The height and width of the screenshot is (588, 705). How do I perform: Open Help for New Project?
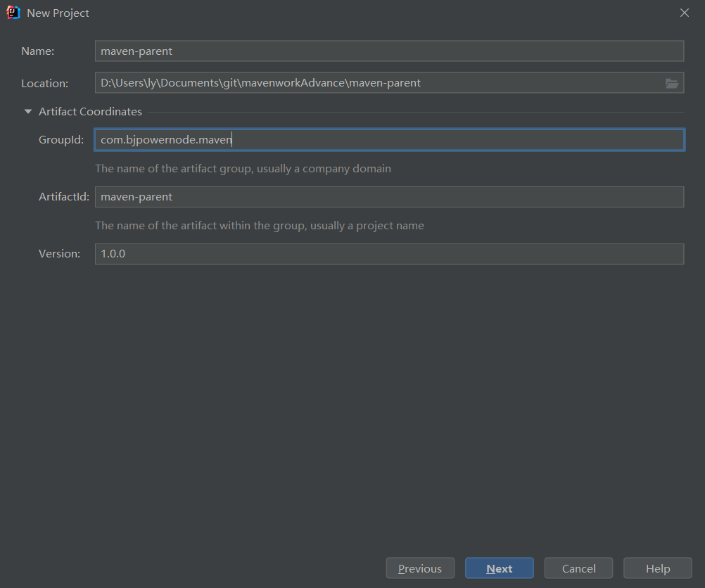click(x=658, y=569)
